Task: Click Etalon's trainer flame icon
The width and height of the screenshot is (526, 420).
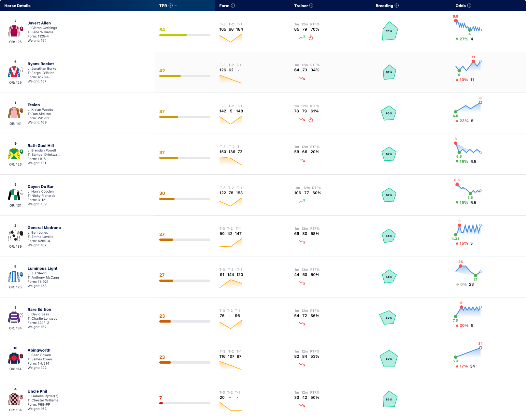Action: click(311, 120)
